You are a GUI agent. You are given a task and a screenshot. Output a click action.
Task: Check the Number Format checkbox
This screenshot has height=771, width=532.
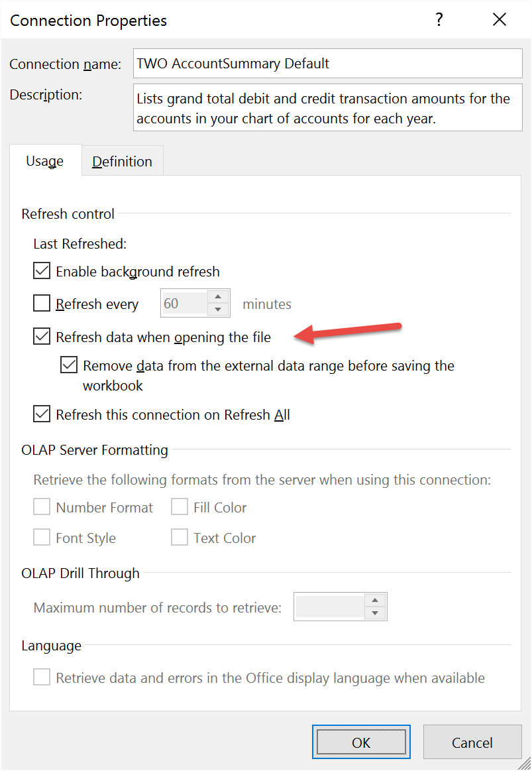pos(42,507)
